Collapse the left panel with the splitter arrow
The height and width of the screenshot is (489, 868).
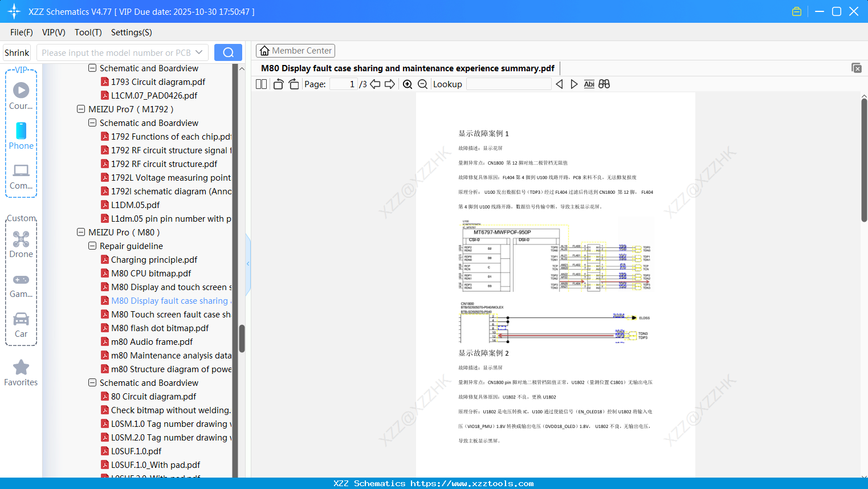[x=248, y=264]
